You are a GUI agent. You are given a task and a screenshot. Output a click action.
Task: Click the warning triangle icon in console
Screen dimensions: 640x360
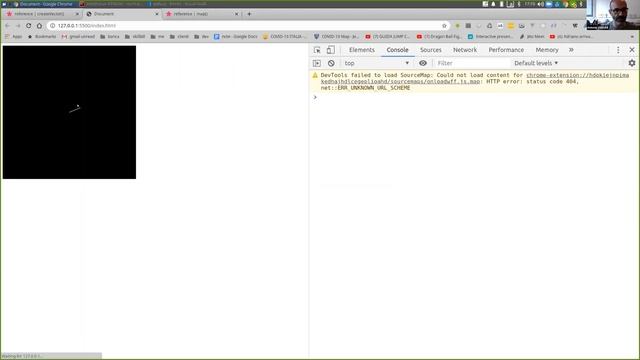[x=315, y=75]
